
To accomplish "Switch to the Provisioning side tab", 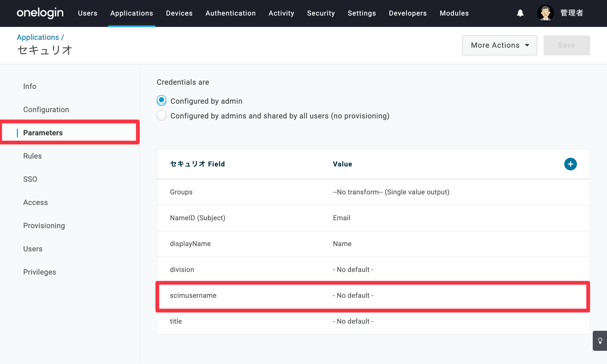I will coord(44,226).
